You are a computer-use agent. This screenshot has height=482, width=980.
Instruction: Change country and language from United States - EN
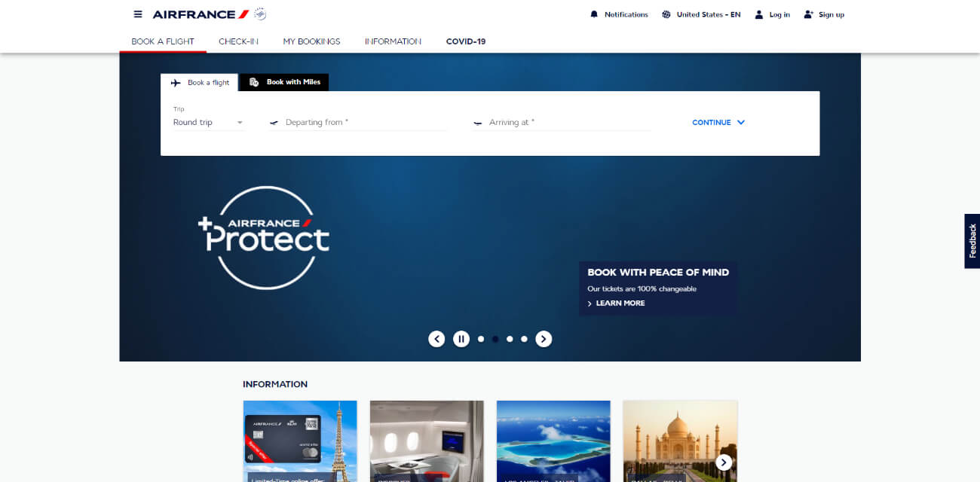tap(701, 14)
